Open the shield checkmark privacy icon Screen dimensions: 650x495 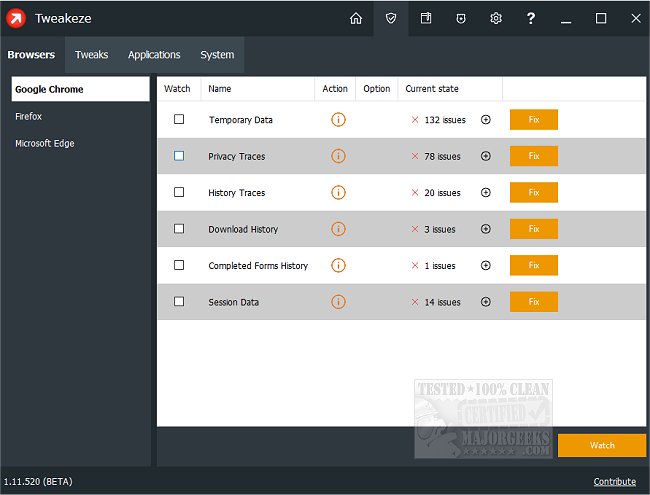(x=390, y=18)
